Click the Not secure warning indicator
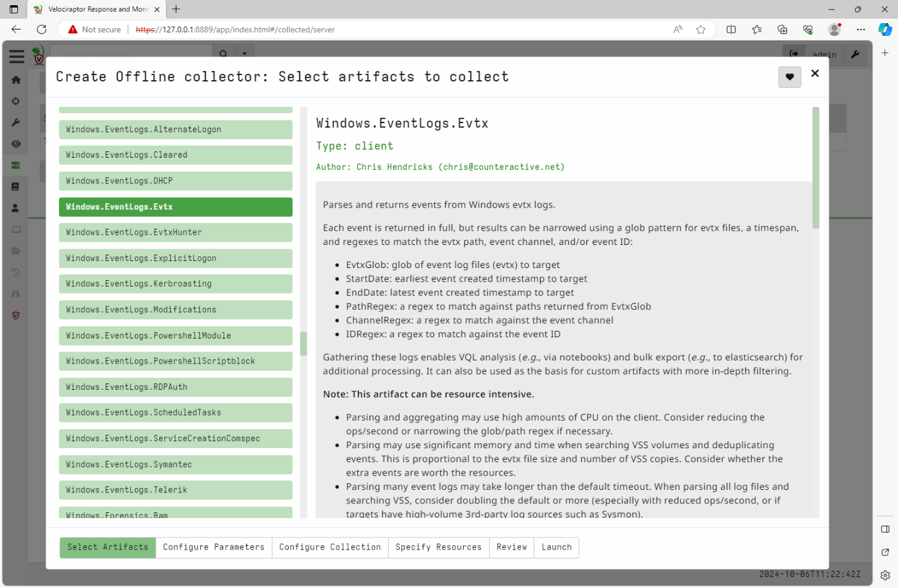 [94, 29]
